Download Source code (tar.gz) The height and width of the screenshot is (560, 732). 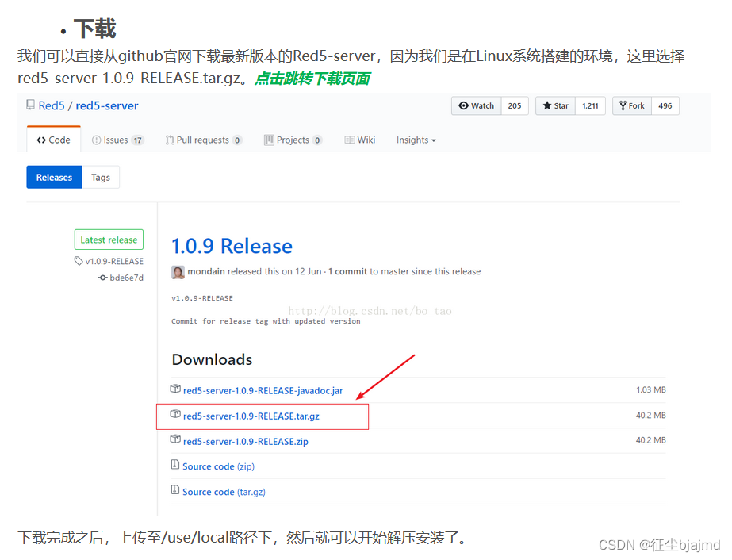(224, 492)
